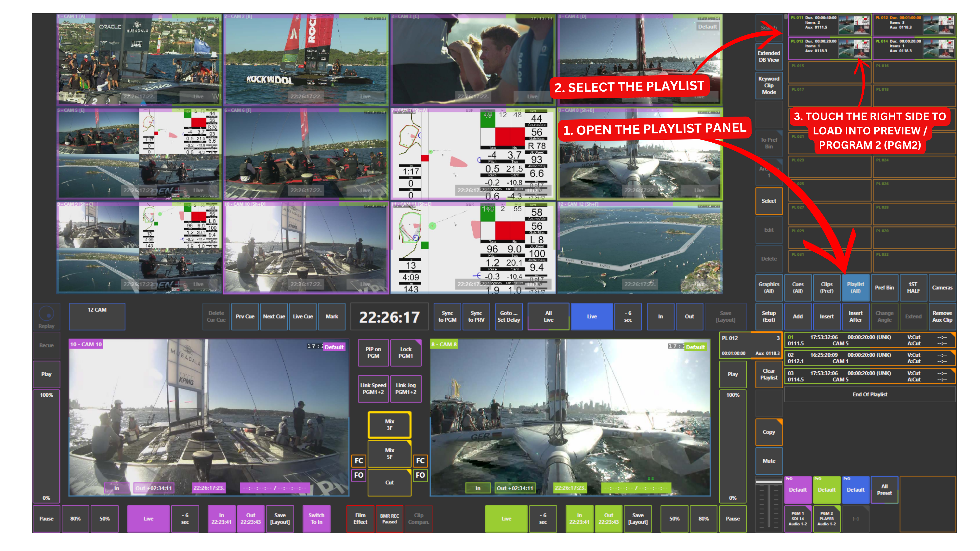The height and width of the screenshot is (551, 980).
Task: Select the Mix 5F transition
Action: click(389, 454)
